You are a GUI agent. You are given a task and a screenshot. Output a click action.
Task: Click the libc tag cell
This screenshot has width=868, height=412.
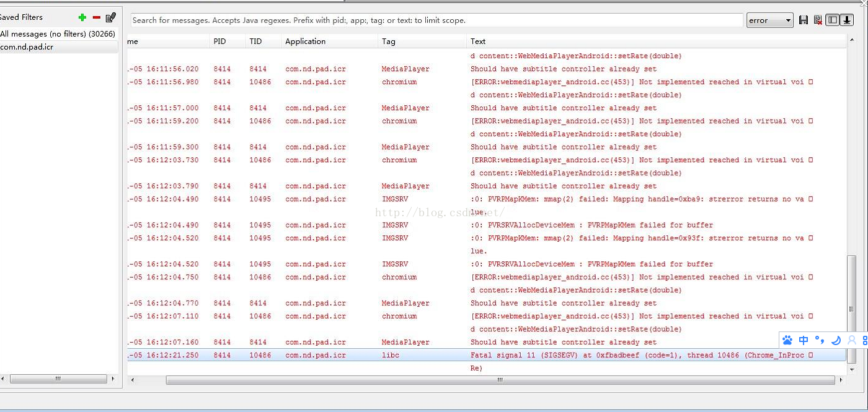coord(391,356)
